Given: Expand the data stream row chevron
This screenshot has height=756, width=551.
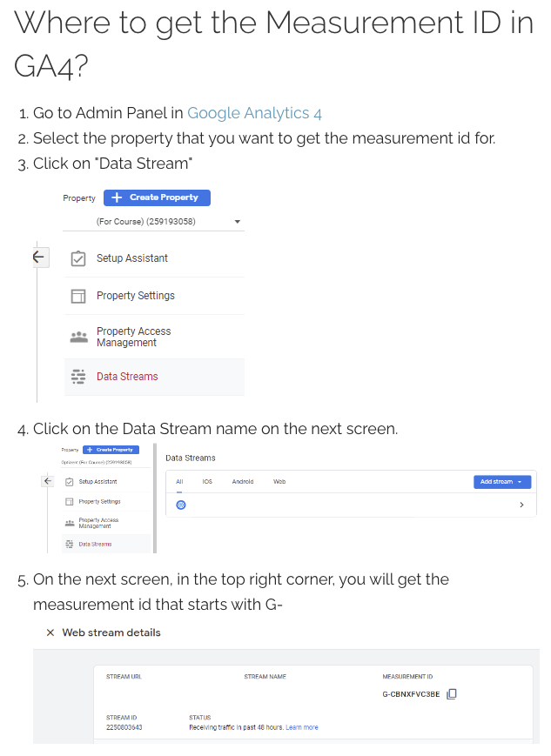Looking at the screenshot, I should coord(521,505).
